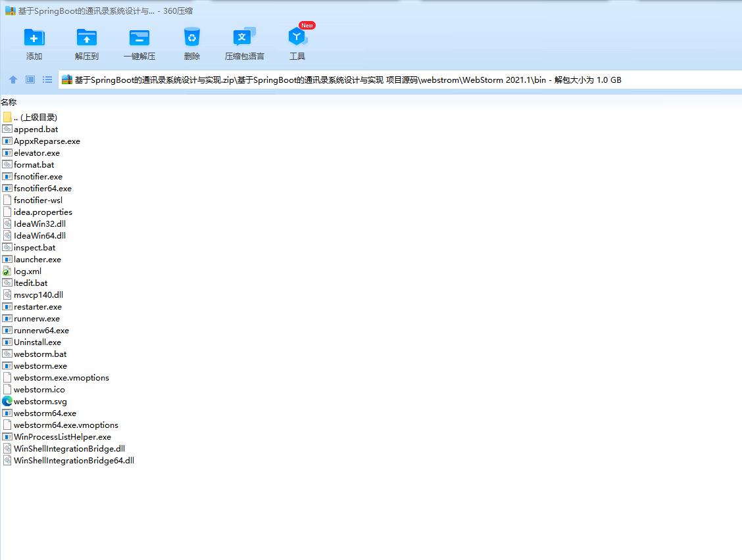Select webstorm.exe file name

(x=41, y=366)
